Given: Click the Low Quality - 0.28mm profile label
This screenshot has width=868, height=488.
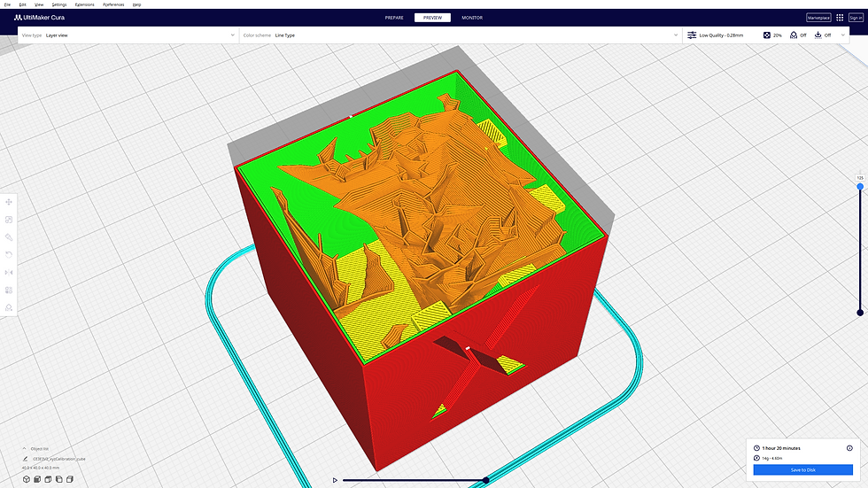Looking at the screenshot, I should click(x=721, y=35).
